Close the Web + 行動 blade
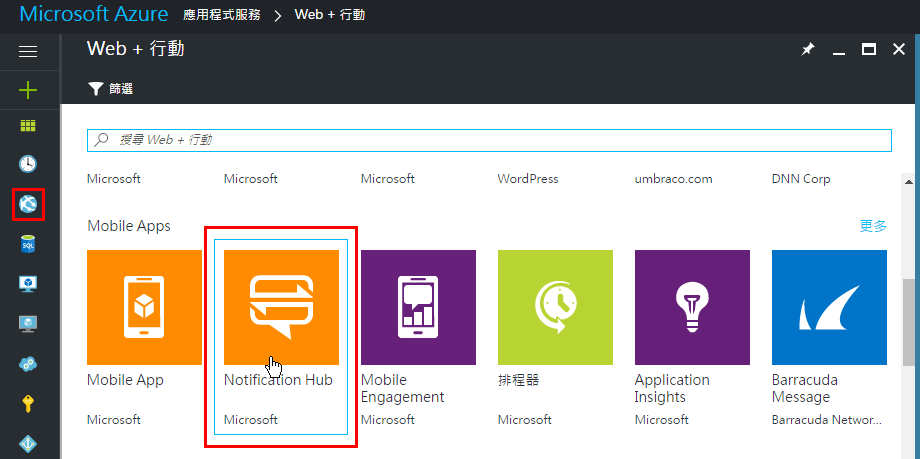920x459 pixels. 898,50
